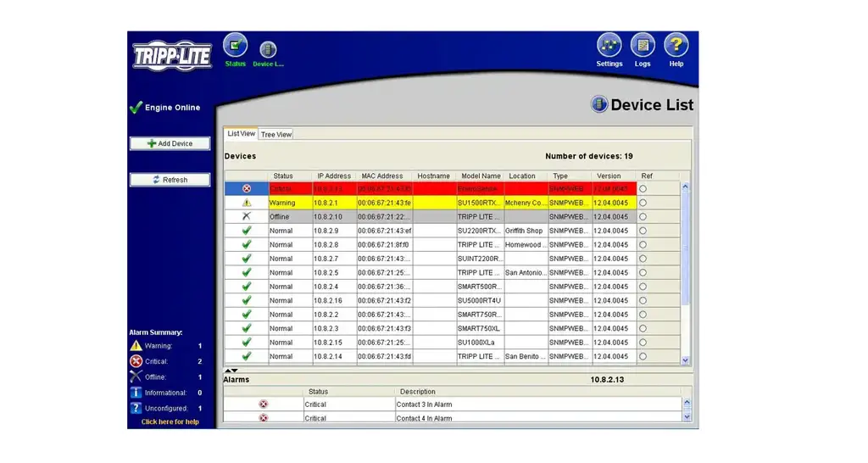Switch to the Tree View tab

point(276,135)
